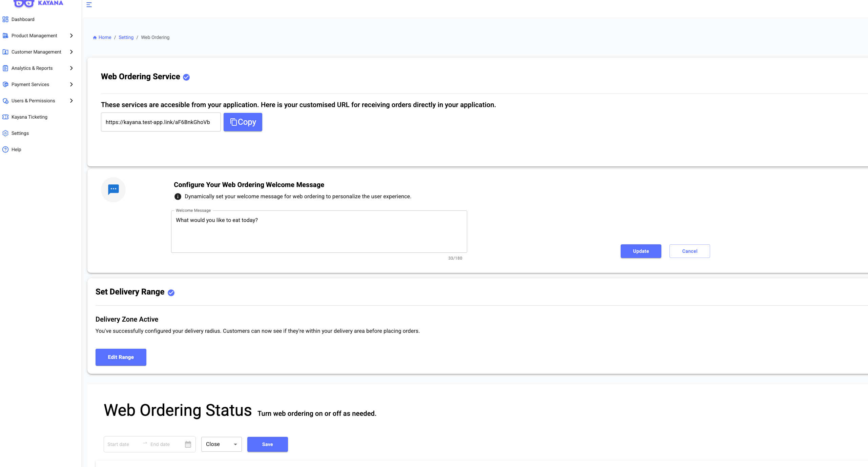
Task: Go to Home breadcrumb link
Action: click(x=105, y=37)
